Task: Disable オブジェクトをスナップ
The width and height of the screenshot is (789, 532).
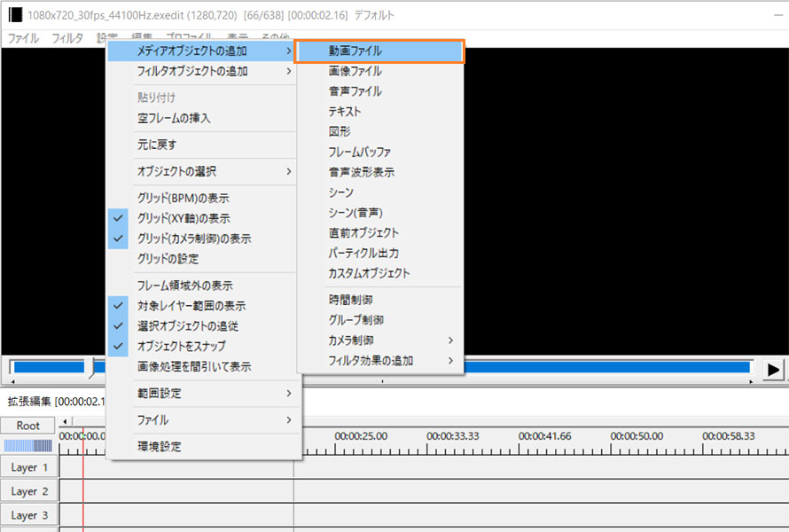Action: [x=201, y=346]
